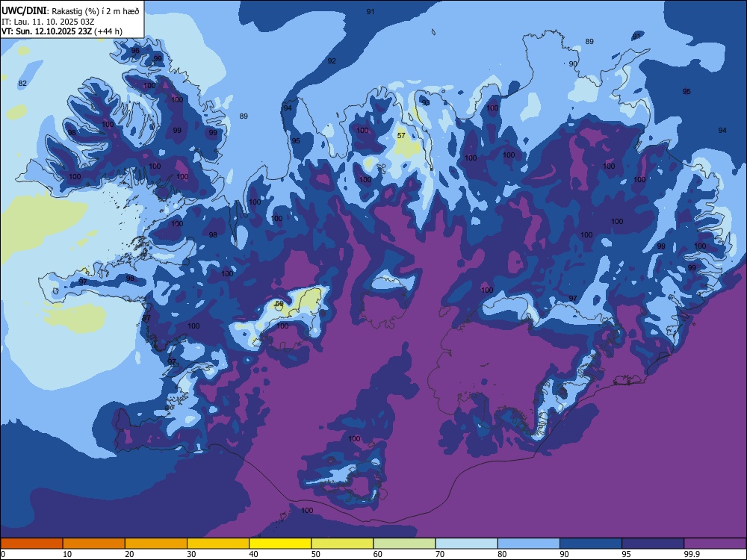This screenshot has height=560, width=747.
Task: Select the amber 20–30 legend swatch
Action: pos(156,544)
